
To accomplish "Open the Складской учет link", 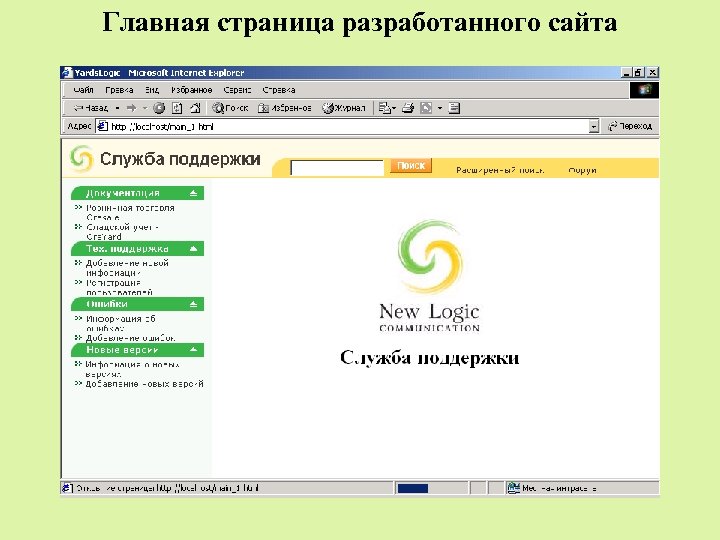I will (x=122, y=232).
